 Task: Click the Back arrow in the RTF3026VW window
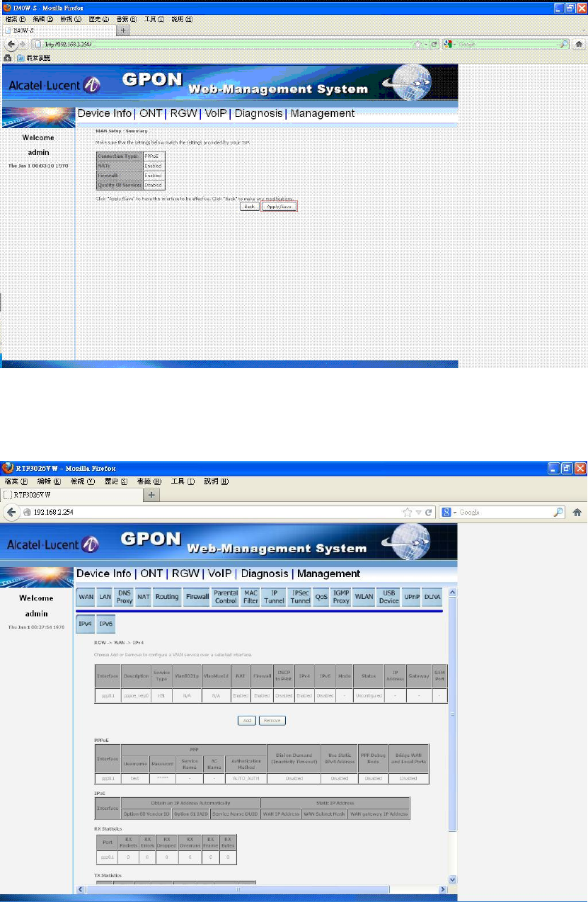point(12,512)
